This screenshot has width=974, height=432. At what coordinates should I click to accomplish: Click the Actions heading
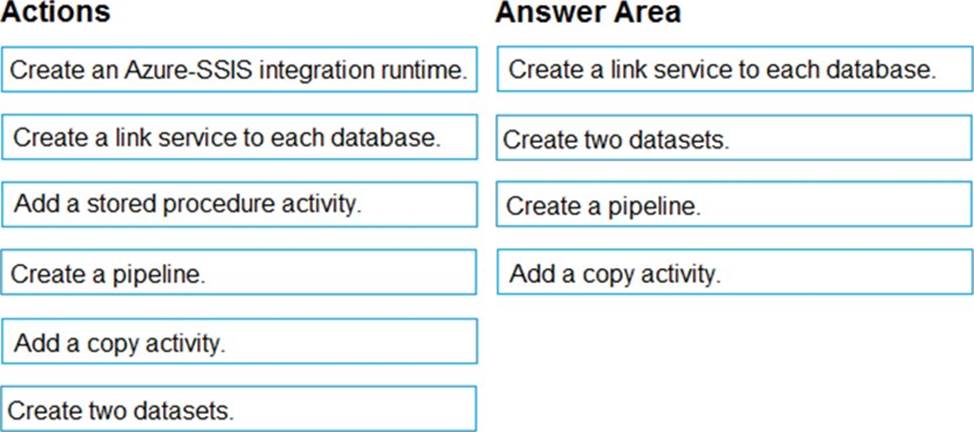click(x=57, y=14)
